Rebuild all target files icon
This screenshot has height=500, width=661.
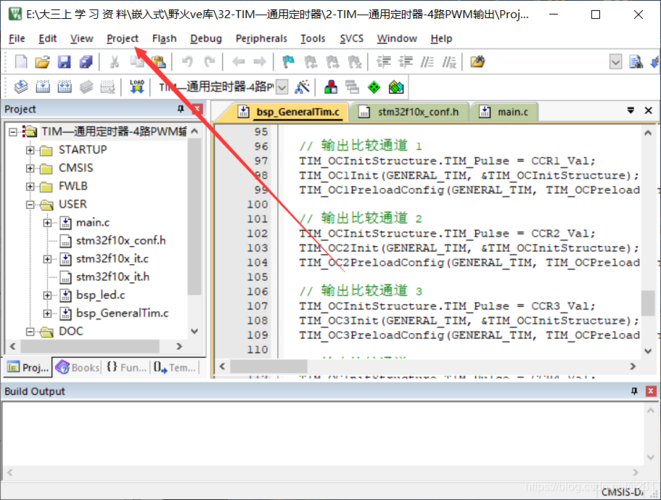[x=64, y=87]
